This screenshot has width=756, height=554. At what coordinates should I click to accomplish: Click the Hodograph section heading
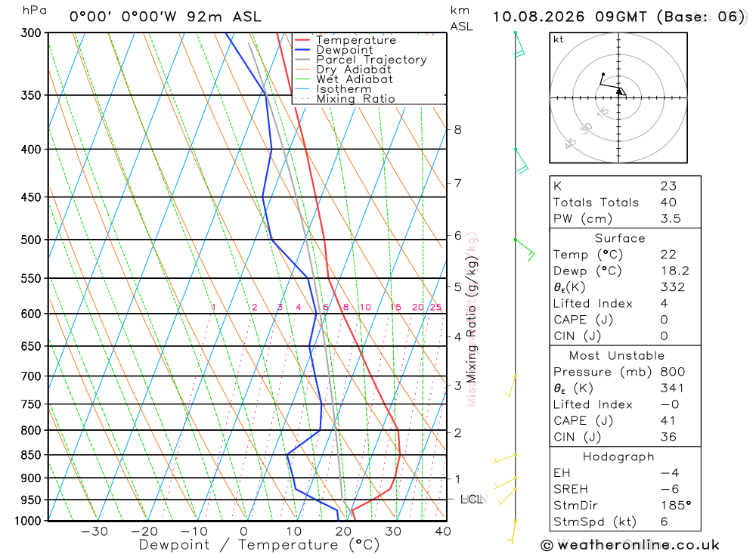point(618,457)
